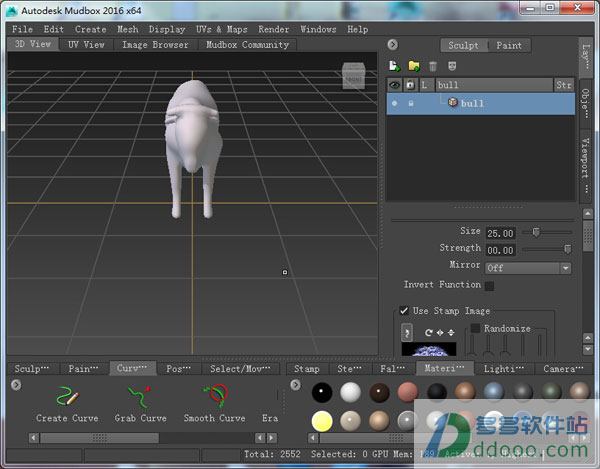
Task: Select the dark brown material sphere
Action: [x=379, y=392]
